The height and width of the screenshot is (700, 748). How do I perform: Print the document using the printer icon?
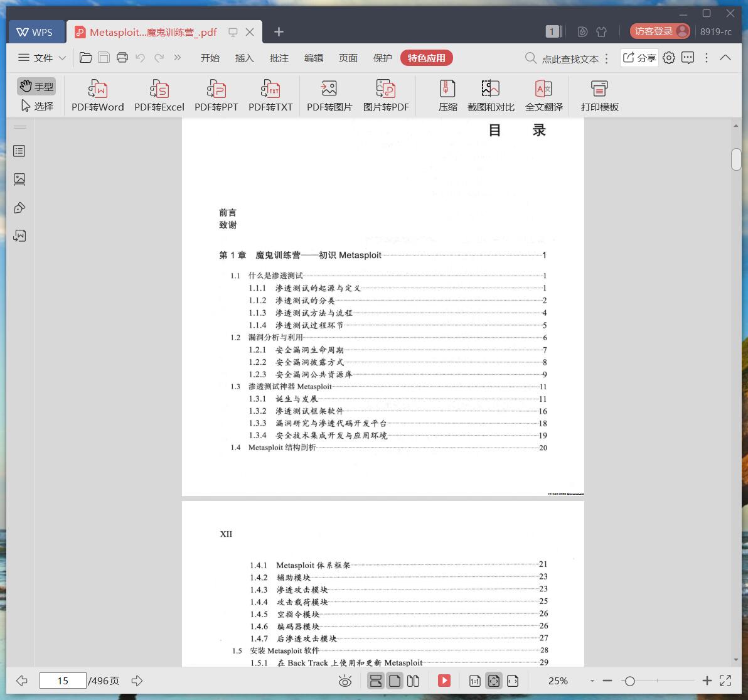122,58
